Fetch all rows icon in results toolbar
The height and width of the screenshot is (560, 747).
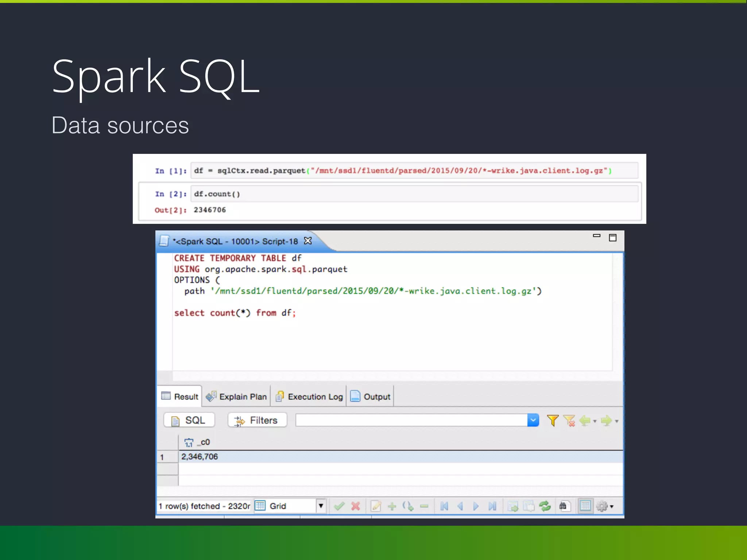pyautogui.click(x=529, y=506)
